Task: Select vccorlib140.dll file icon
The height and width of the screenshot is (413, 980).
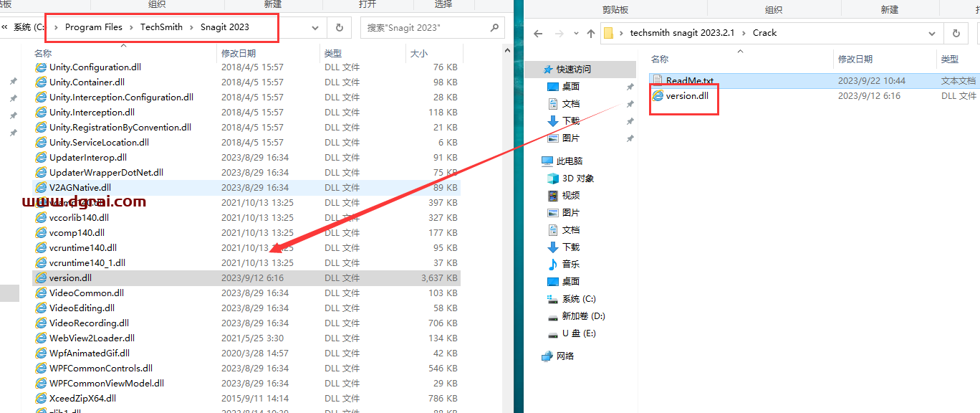Action: coord(41,218)
